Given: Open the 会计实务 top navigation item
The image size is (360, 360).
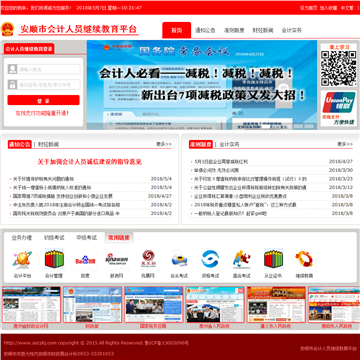Looking at the screenshot, I should [292, 30].
